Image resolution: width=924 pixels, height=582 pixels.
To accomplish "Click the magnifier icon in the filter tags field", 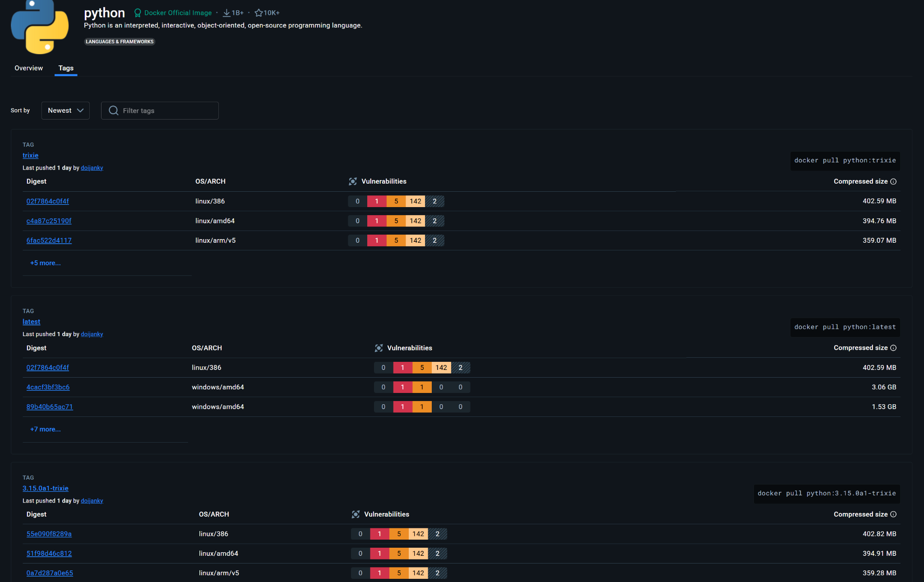I will pyautogui.click(x=113, y=111).
